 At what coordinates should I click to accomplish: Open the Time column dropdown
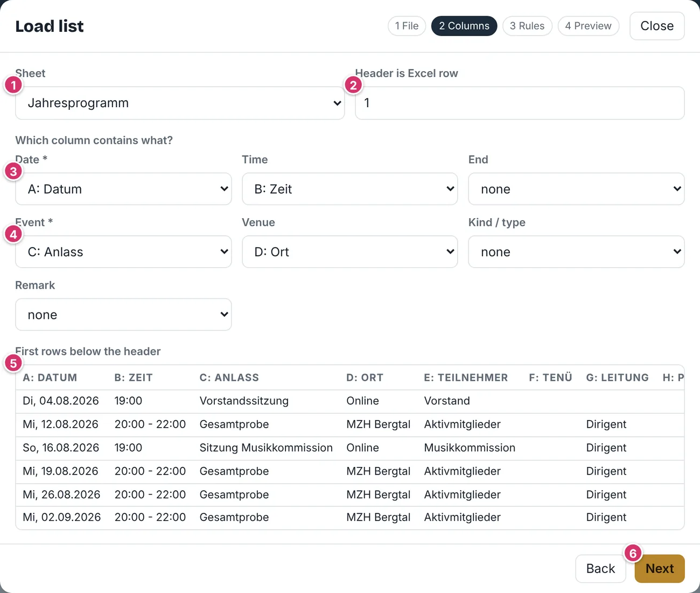pos(350,189)
